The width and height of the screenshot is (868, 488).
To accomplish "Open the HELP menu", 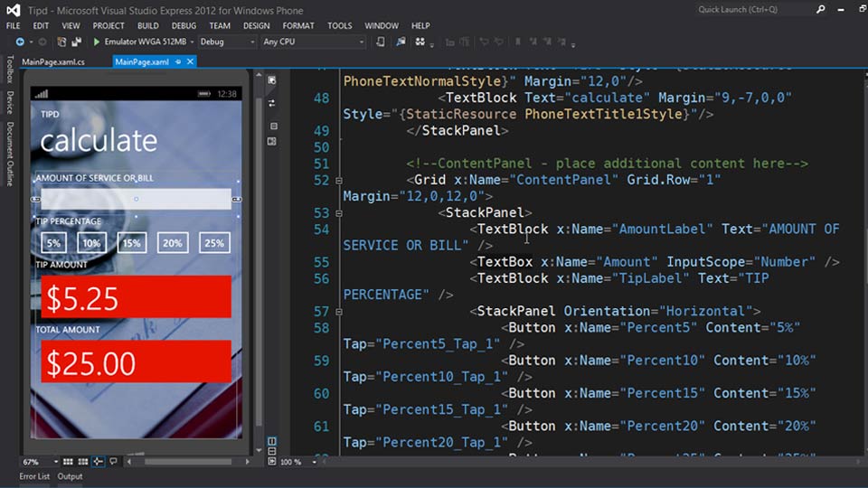I will pyautogui.click(x=420, y=25).
